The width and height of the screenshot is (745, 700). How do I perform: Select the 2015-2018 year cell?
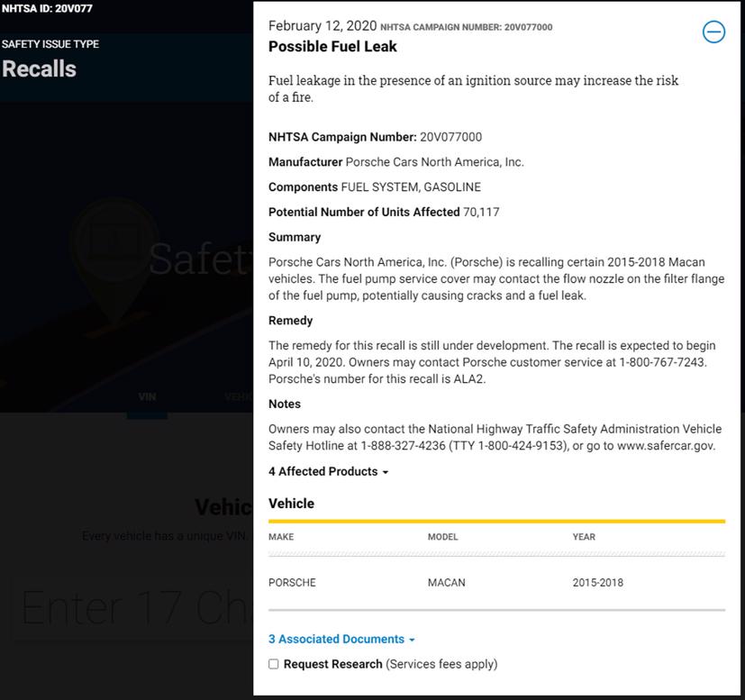click(597, 583)
